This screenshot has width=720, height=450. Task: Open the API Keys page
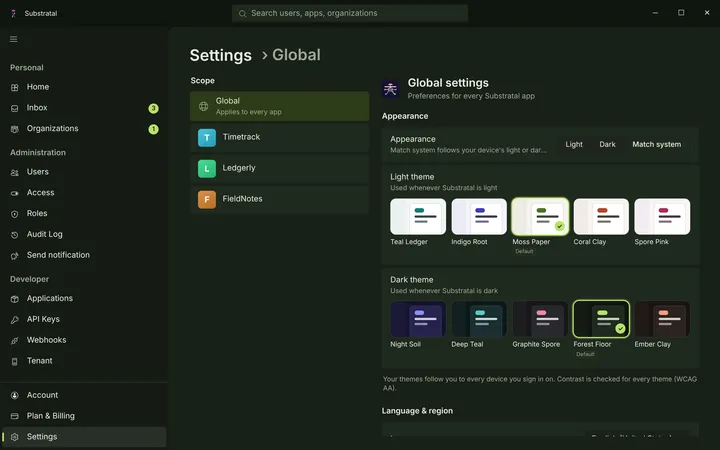84,320
